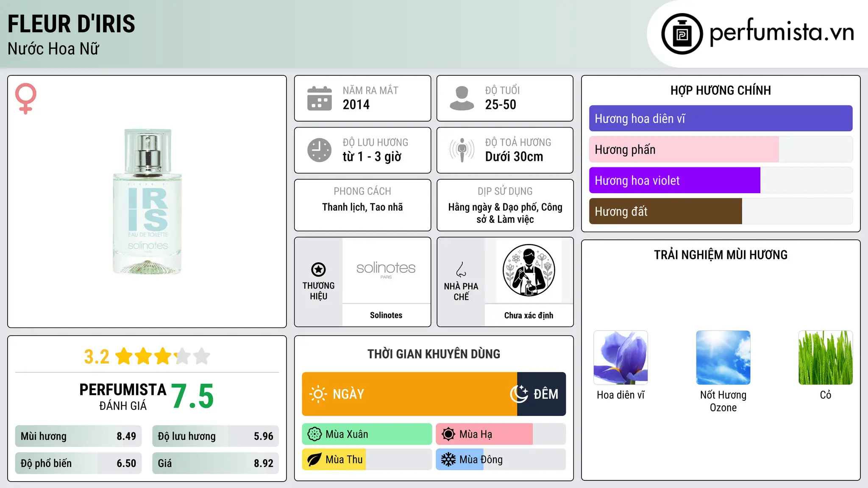Click the Độ lưu hương 5.96 score bar
Viewport: 868px width, 488px height.
[216, 436]
